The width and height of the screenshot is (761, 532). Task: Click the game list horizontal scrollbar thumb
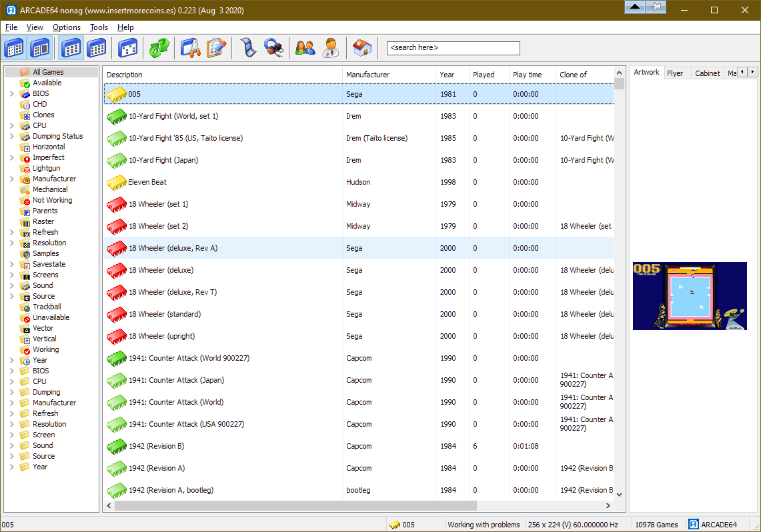(295, 505)
